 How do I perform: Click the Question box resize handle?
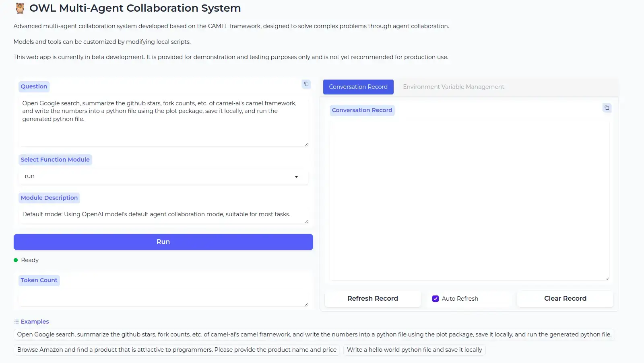pos(306,144)
